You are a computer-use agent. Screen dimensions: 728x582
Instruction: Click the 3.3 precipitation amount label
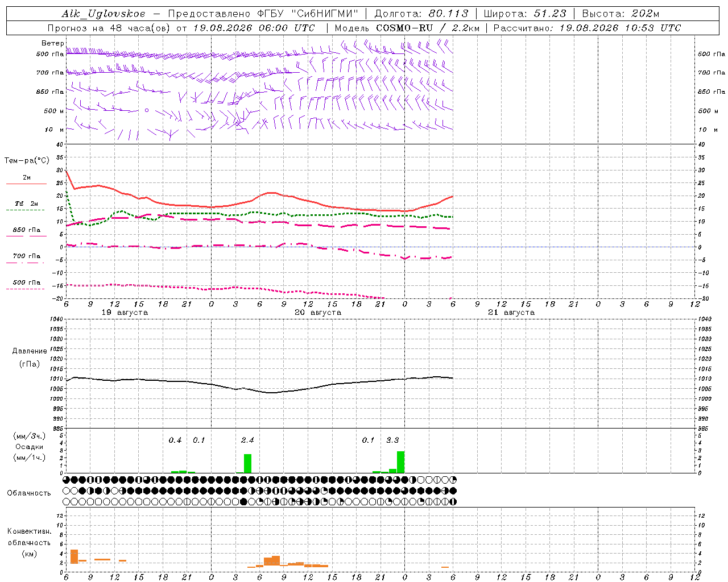(392, 440)
